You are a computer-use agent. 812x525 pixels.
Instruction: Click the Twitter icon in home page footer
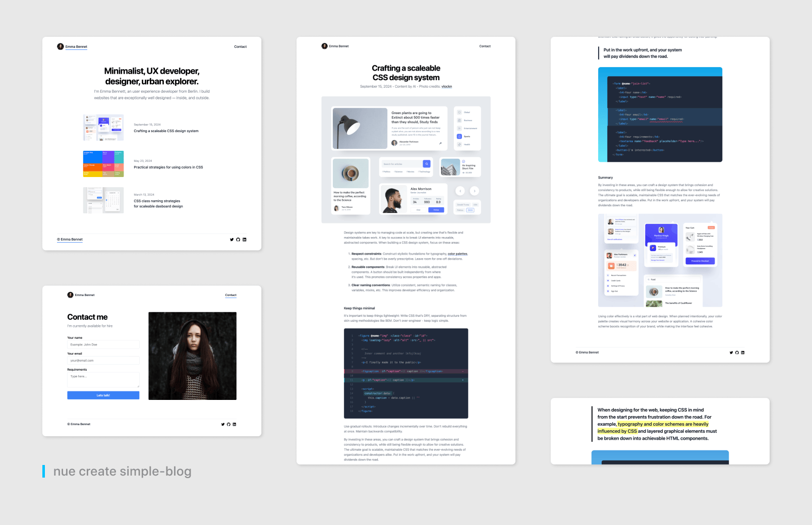(x=231, y=240)
